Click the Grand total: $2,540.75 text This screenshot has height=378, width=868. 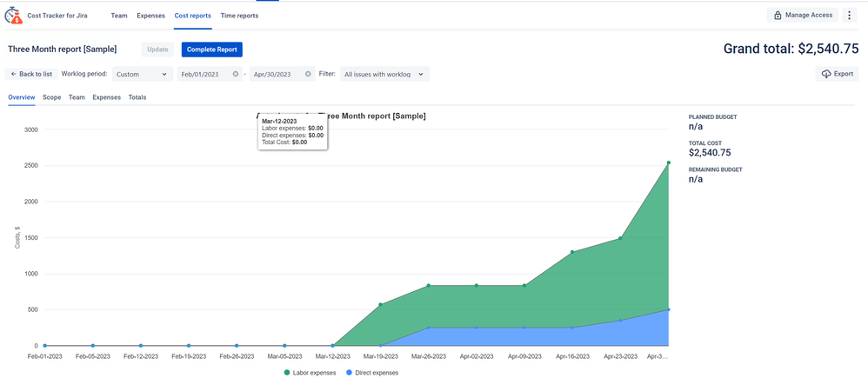791,49
